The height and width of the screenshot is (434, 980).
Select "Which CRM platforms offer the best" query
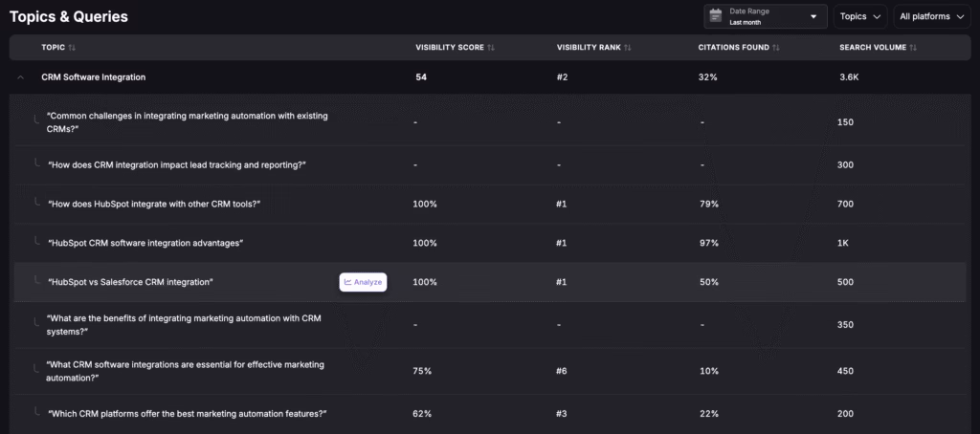pos(188,413)
